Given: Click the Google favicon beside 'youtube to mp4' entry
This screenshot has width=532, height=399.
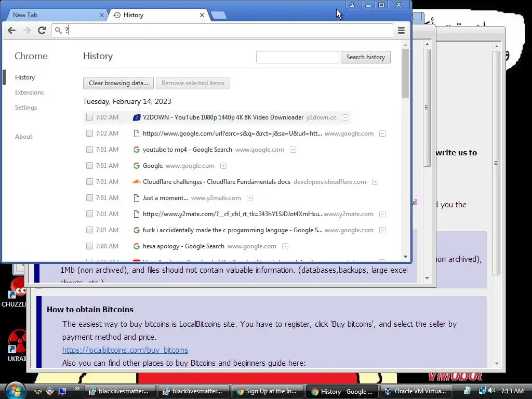Looking at the screenshot, I should click(137, 150).
